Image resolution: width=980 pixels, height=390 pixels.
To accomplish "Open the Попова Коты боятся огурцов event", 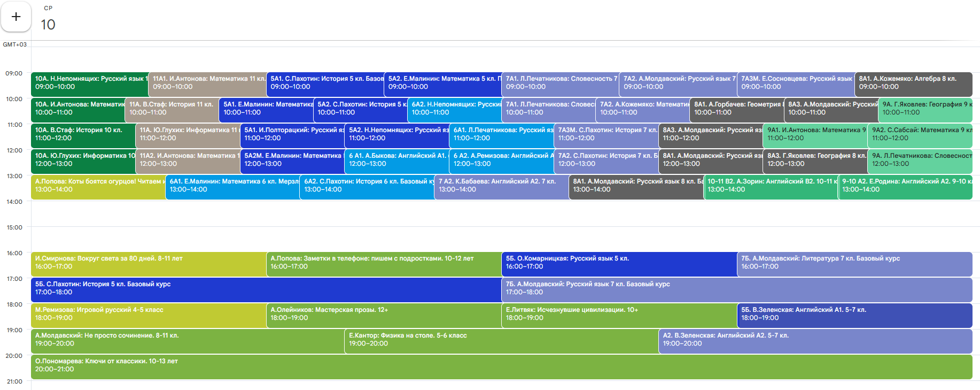I will click(98, 186).
